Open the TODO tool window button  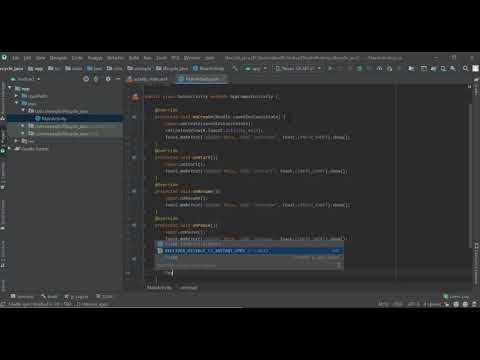pyautogui.click(x=104, y=296)
